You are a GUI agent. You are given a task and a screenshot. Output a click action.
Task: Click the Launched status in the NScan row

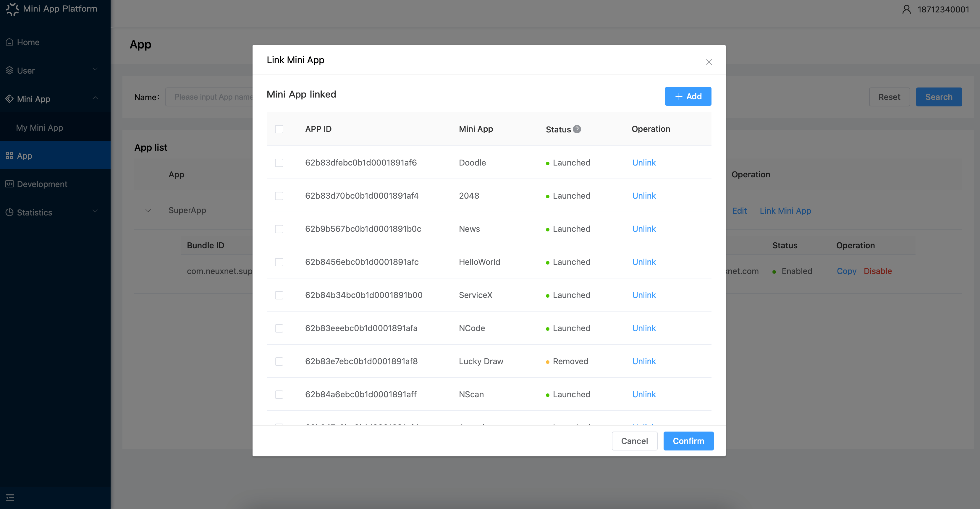tap(568, 394)
